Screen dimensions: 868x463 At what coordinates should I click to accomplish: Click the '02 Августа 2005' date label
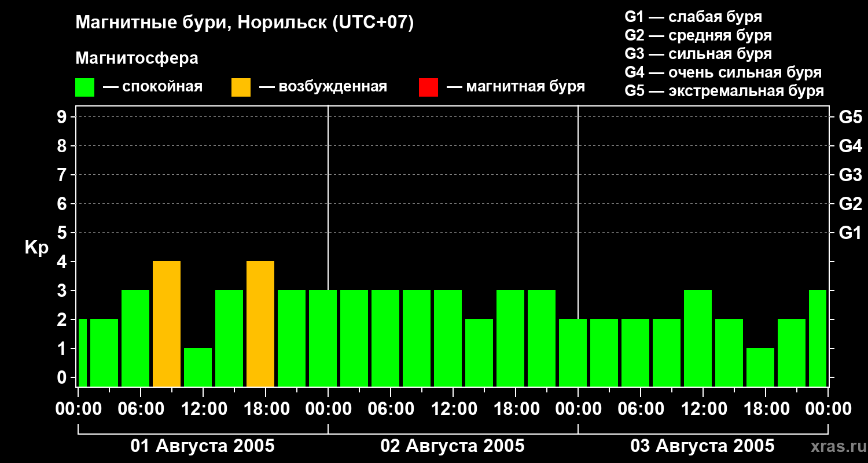click(x=453, y=446)
